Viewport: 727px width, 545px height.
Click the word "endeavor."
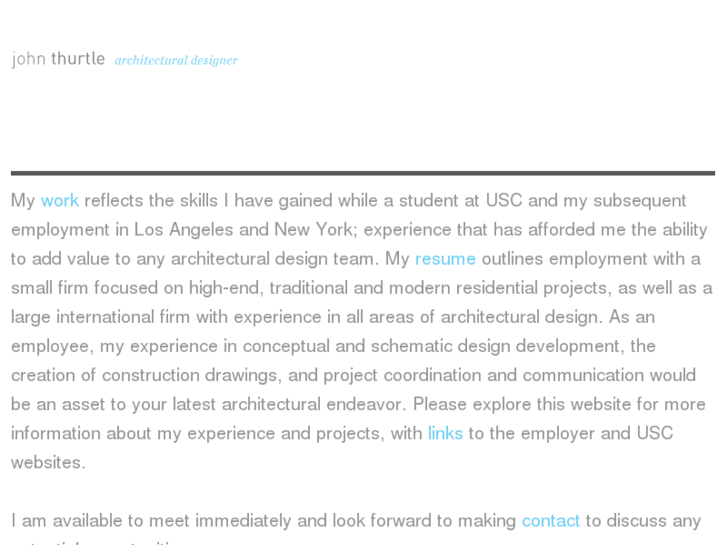tap(366, 404)
